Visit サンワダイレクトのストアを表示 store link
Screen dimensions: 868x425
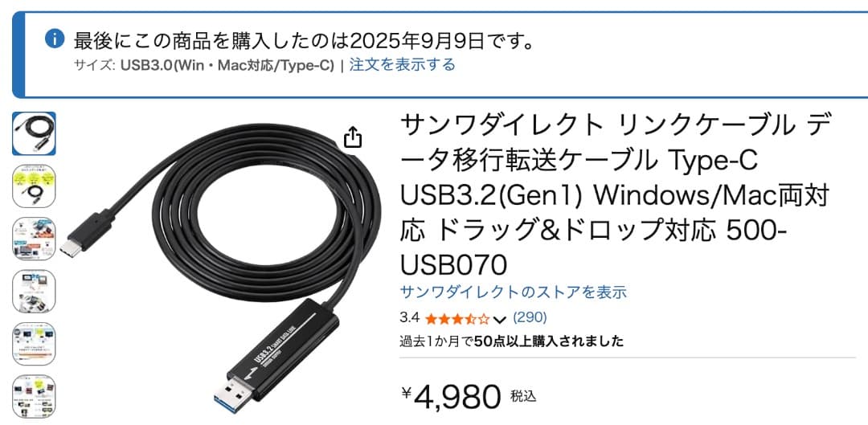(x=513, y=292)
